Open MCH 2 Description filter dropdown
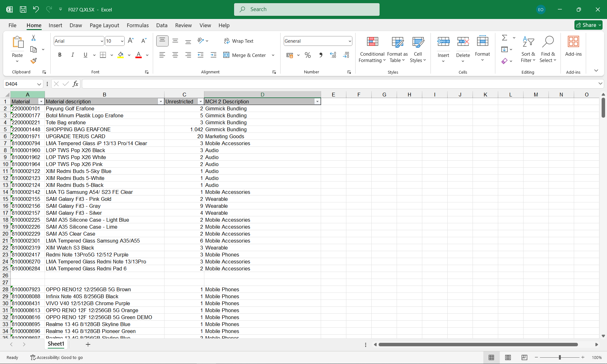 [x=317, y=102]
